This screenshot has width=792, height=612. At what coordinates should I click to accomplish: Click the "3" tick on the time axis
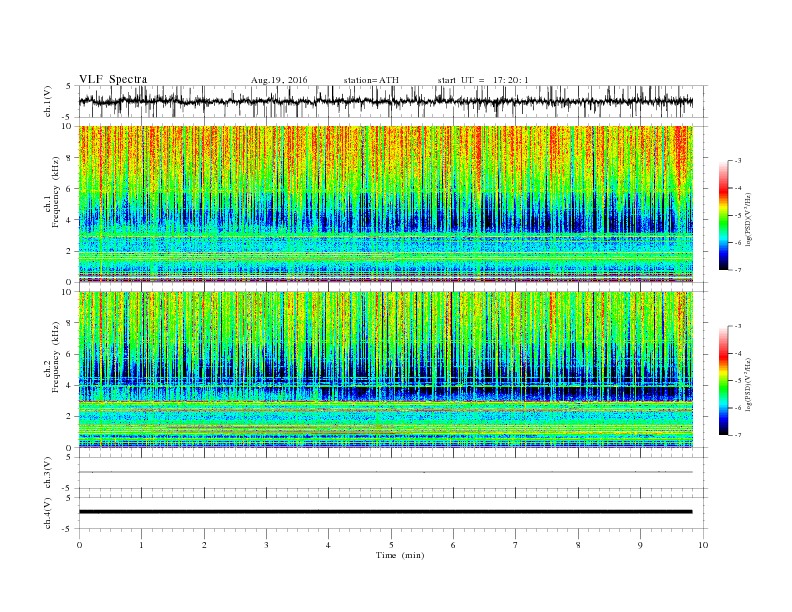point(266,545)
